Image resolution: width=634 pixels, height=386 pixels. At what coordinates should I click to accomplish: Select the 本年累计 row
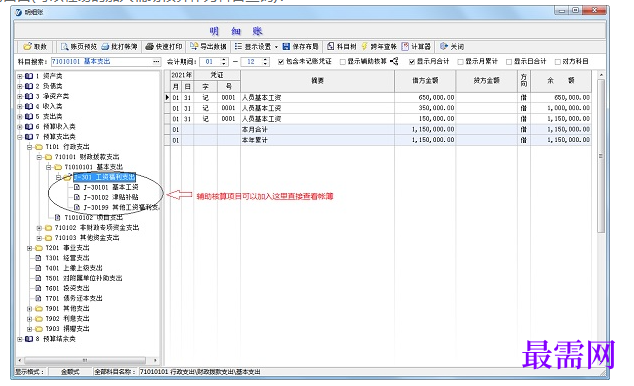click(x=378, y=140)
